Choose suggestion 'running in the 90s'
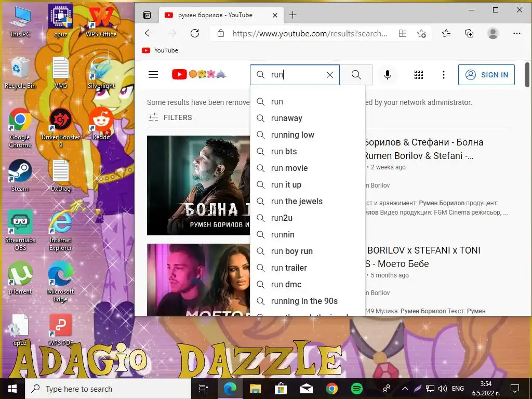 pos(308,301)
